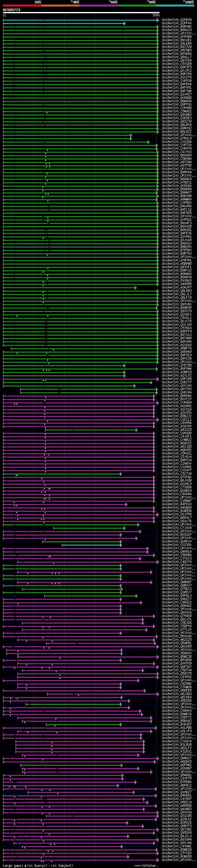Select hit UniRef100_C1GAM1
The image size is (197, 868).
point(177,467)
